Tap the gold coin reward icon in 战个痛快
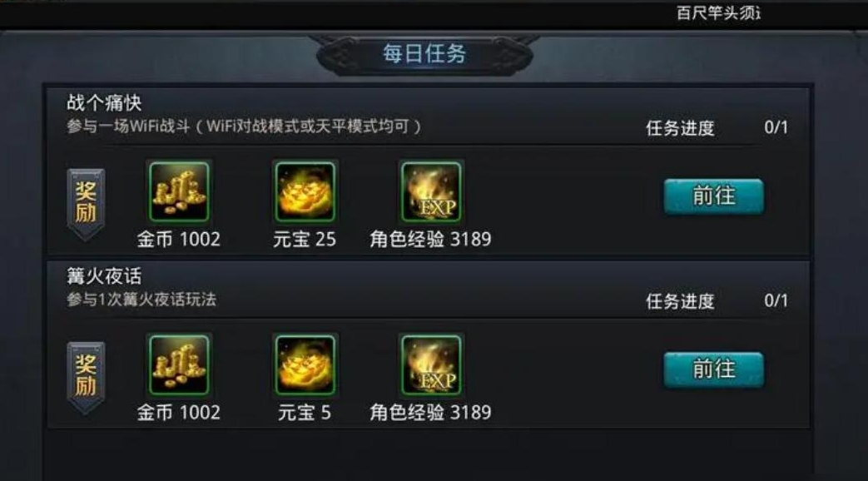The height and width of the screenshot is (481, 868). pos(180,191)
